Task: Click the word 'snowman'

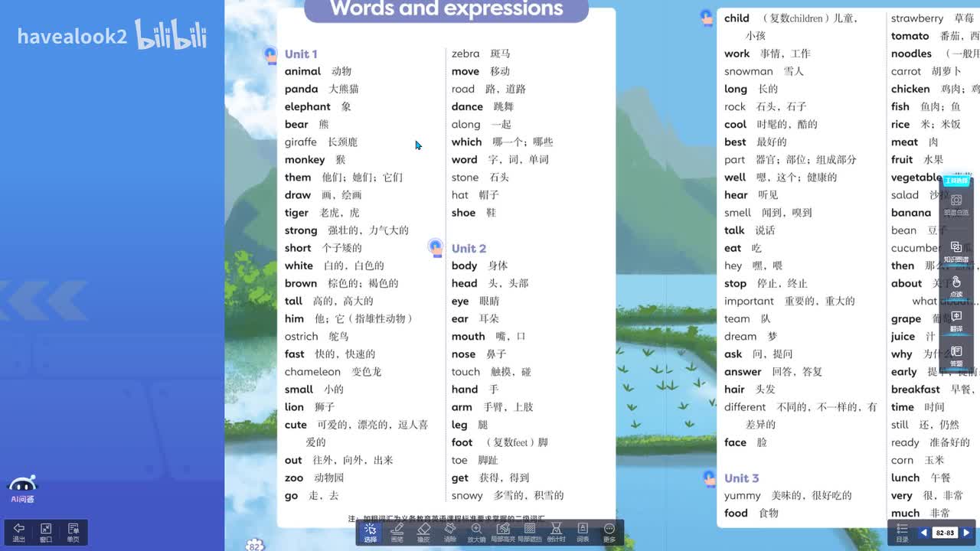Action: tap(749, 71)
